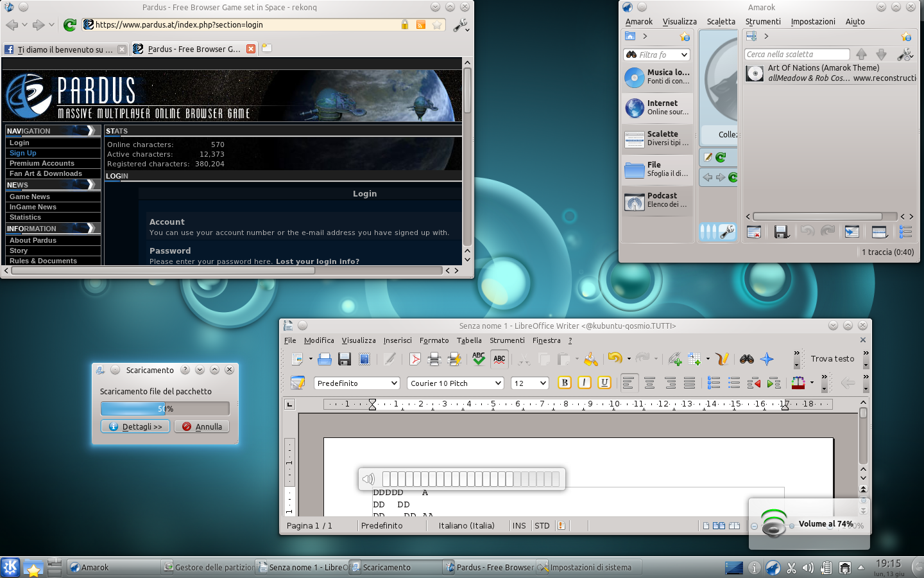Open rekonq tools wrench menu
This screenshot has width=924, height=578.
(461, 25)
